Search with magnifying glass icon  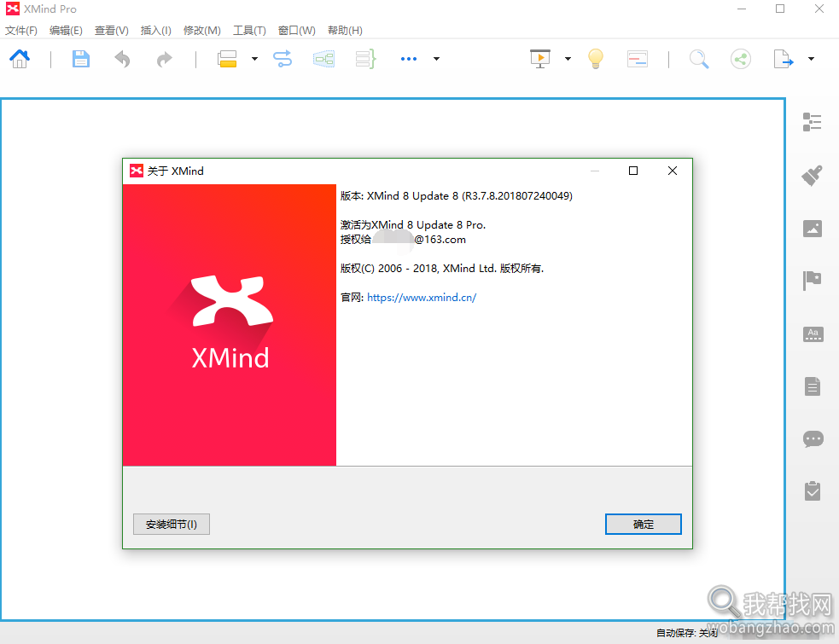699,59
